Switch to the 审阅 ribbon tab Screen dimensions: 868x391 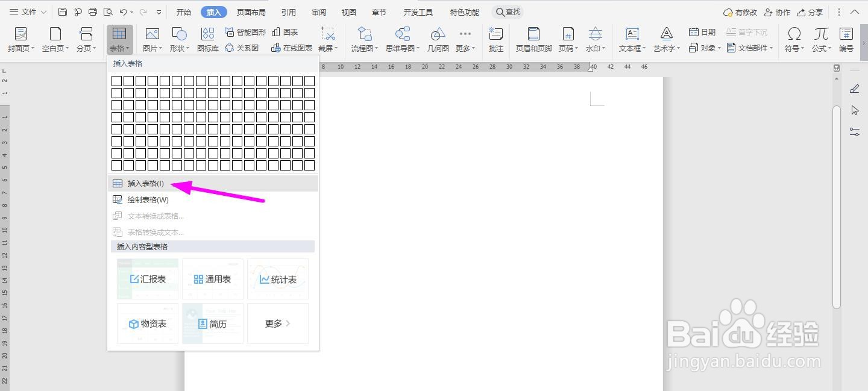[x=318, y=11]
